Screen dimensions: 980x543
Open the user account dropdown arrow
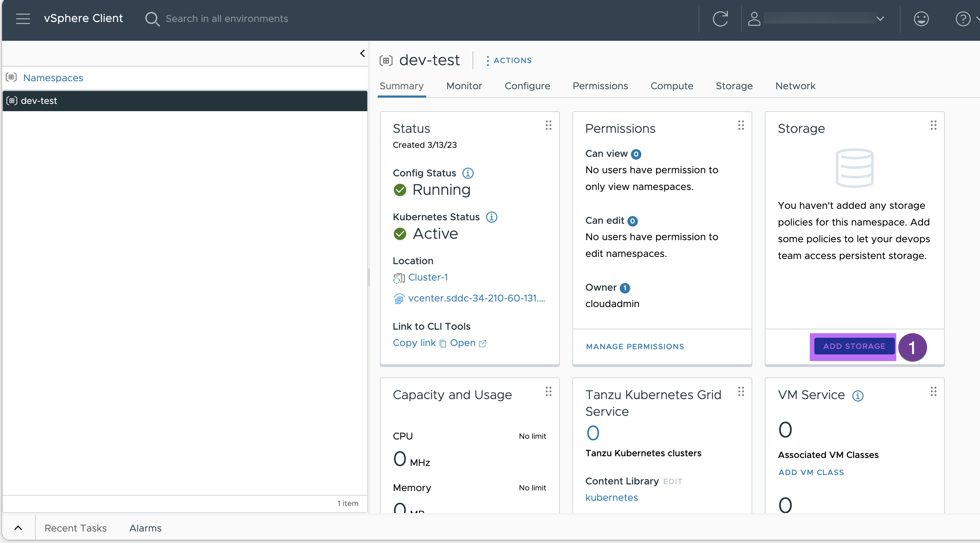coord(880,18)
